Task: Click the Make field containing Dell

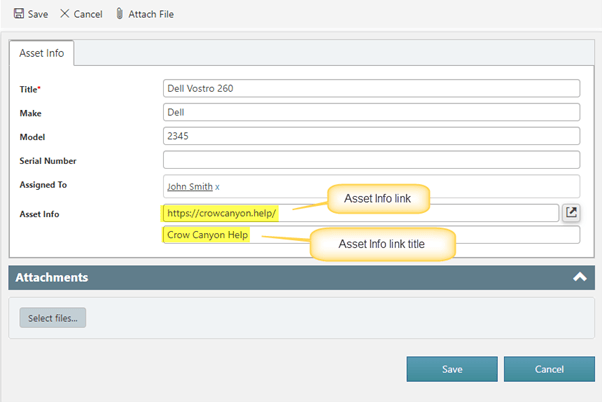Action: tap(371, 112)
